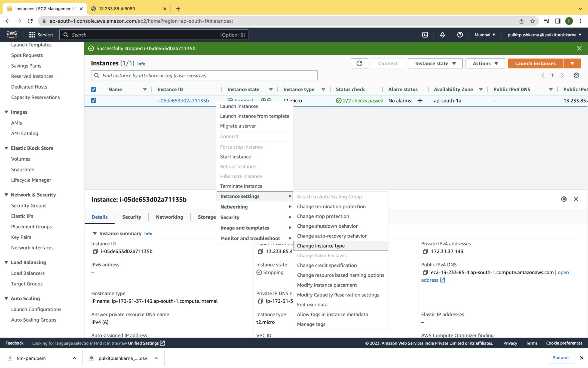Collapse the Elastic Block Store section
This screenshot has width=588, height=368.
click(x=6, y=148)
